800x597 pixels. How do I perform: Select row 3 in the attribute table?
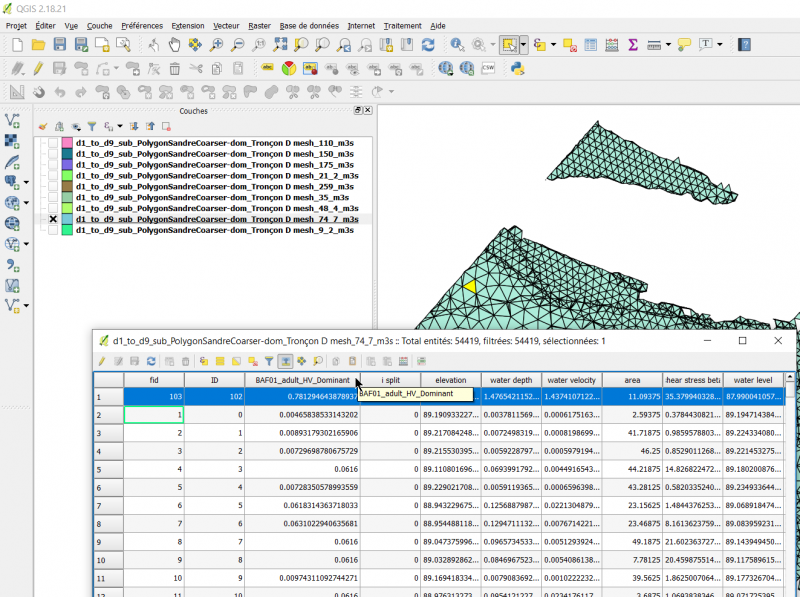(x=98, y=432)
